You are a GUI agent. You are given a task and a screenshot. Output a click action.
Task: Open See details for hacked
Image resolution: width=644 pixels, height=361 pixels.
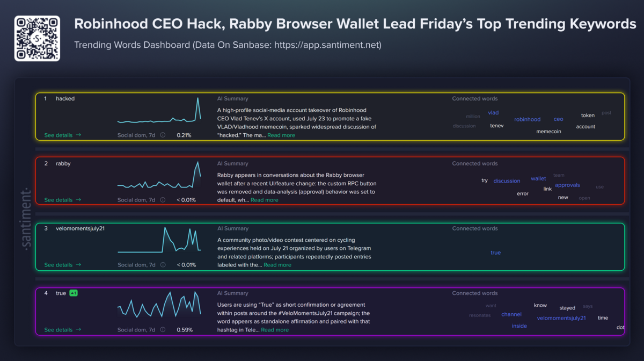[63, 135]
